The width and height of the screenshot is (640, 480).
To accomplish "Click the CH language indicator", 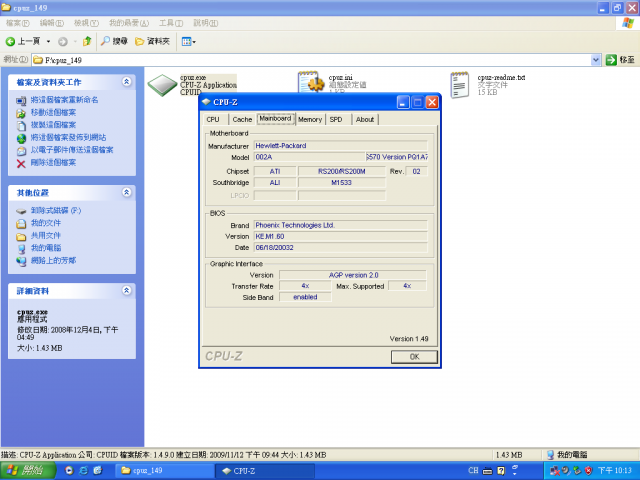I will pos(473,470).
